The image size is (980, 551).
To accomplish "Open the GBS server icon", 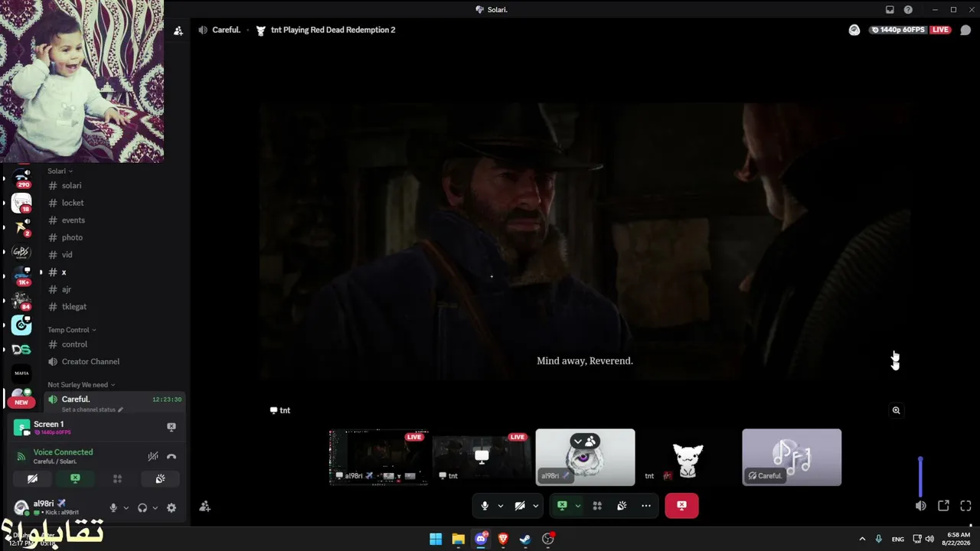I will 21,253.
